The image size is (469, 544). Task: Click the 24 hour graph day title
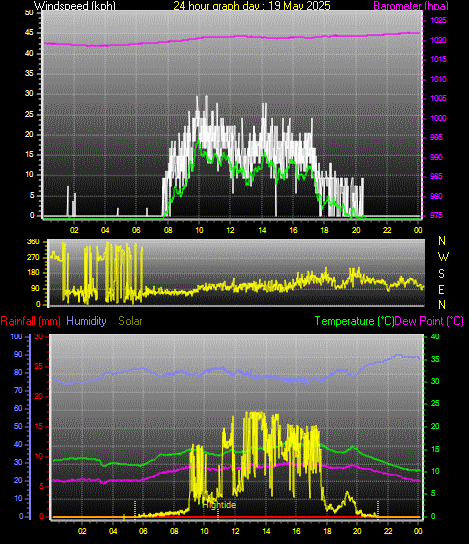coord(252,6)
